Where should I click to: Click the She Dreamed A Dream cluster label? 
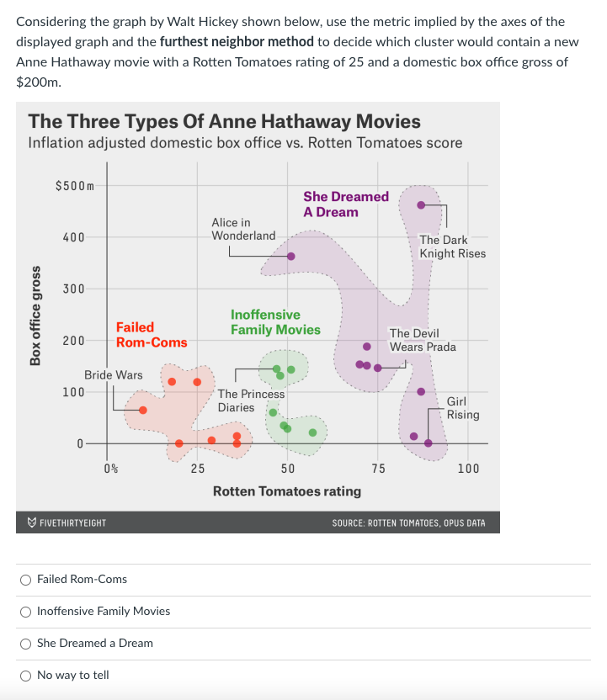(x=346, y=204)
